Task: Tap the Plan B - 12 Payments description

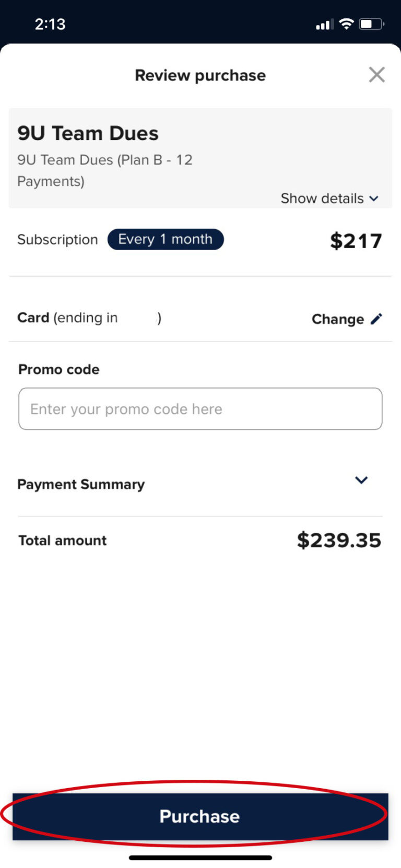Action: coord(104,170)
